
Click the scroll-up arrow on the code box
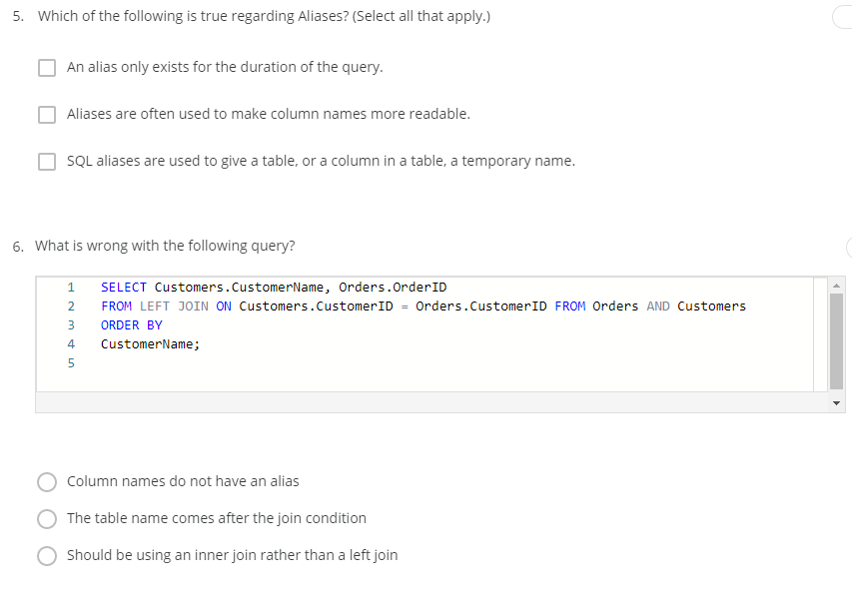click(835, 285)
